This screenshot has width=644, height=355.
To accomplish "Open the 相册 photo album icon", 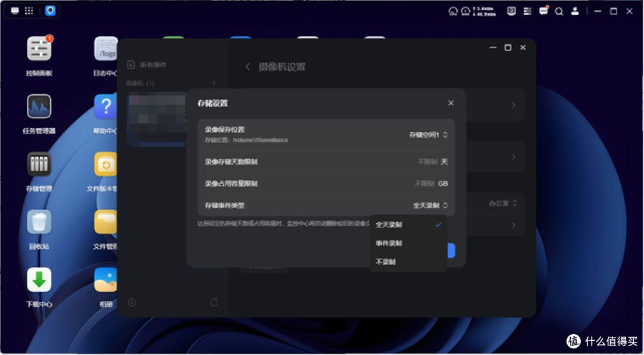I will click(106, 279).
